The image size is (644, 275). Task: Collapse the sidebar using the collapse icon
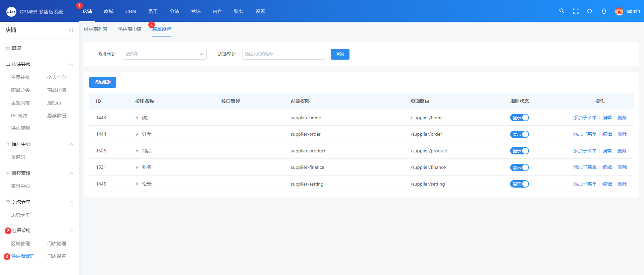coord(70,30)
